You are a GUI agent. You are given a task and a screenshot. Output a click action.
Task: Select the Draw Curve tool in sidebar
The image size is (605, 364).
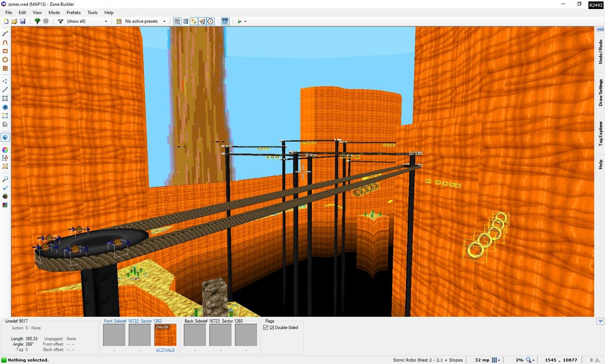pyautogui.click(x=5, y=42)
